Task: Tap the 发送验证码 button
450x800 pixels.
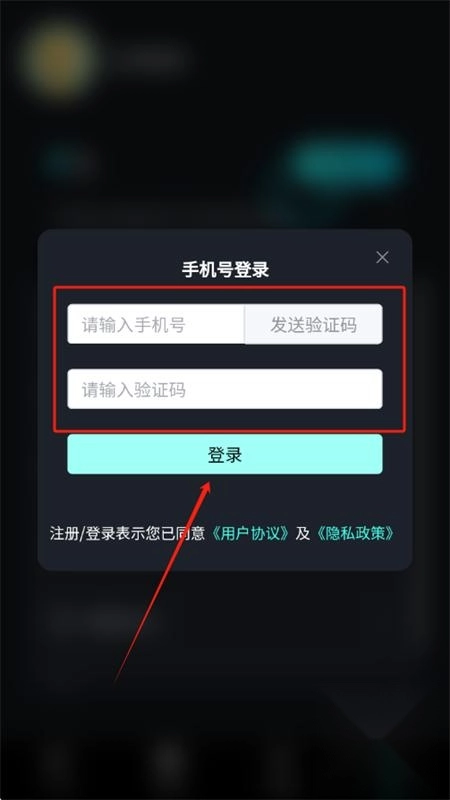Action: (x=313, y=324)
